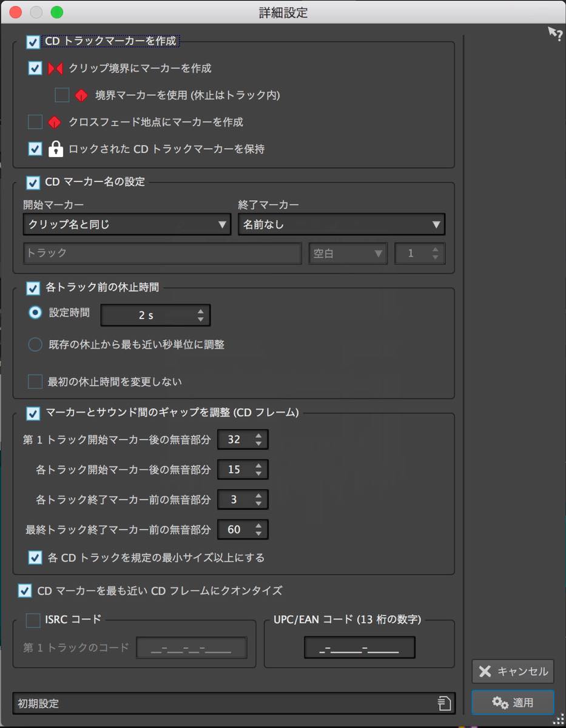This screenshot has height=728, width=566.
Task: Click red marker icon beside クロスフェード地点
Action: [55, 122]
